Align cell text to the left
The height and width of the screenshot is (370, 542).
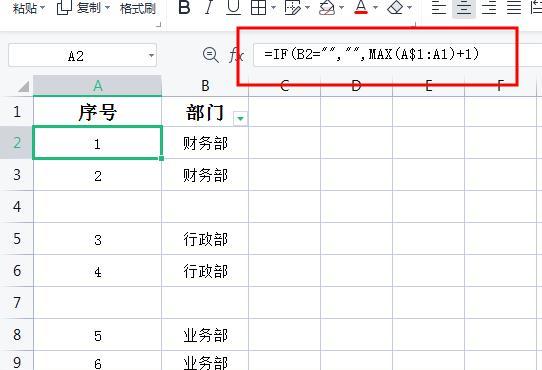click(439, 7)
